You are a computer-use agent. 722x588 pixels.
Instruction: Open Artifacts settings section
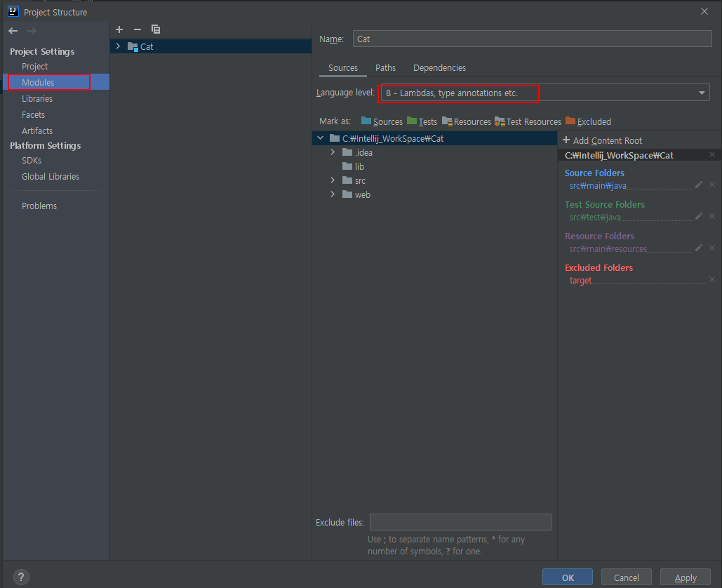[36, 131]
